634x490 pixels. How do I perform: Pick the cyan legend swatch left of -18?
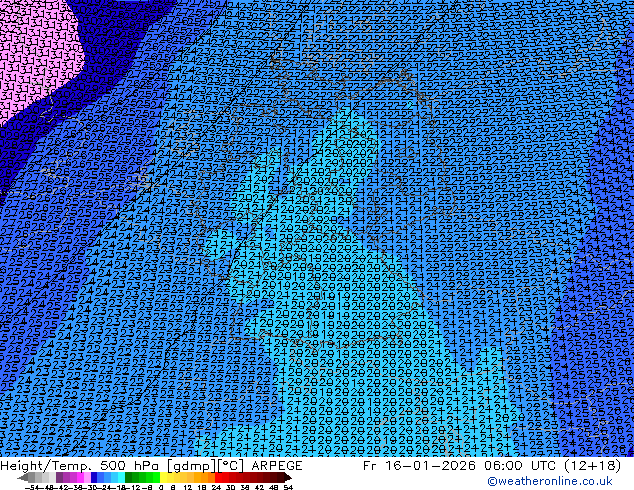click(121, 477)
